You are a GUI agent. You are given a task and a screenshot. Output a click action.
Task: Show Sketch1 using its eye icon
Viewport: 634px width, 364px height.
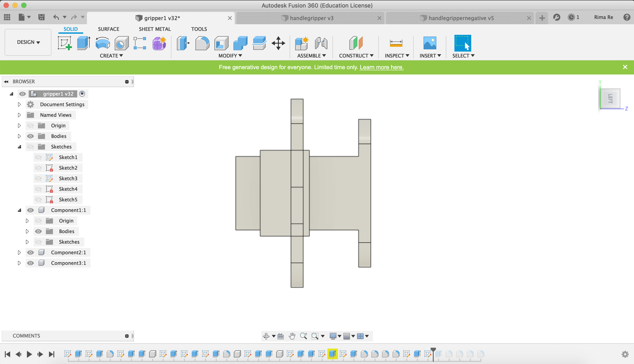(38, 157)
